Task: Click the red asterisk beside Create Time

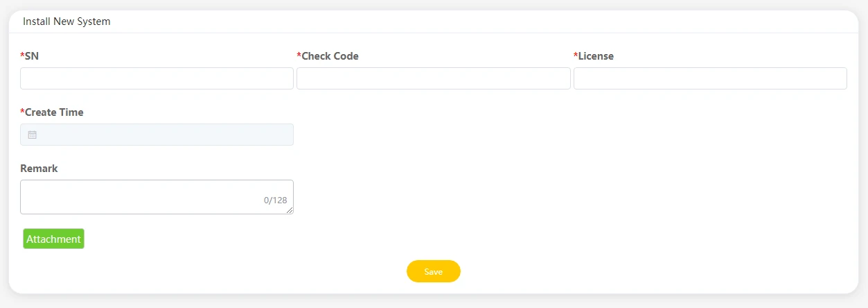Action: (x=22, y=112)
